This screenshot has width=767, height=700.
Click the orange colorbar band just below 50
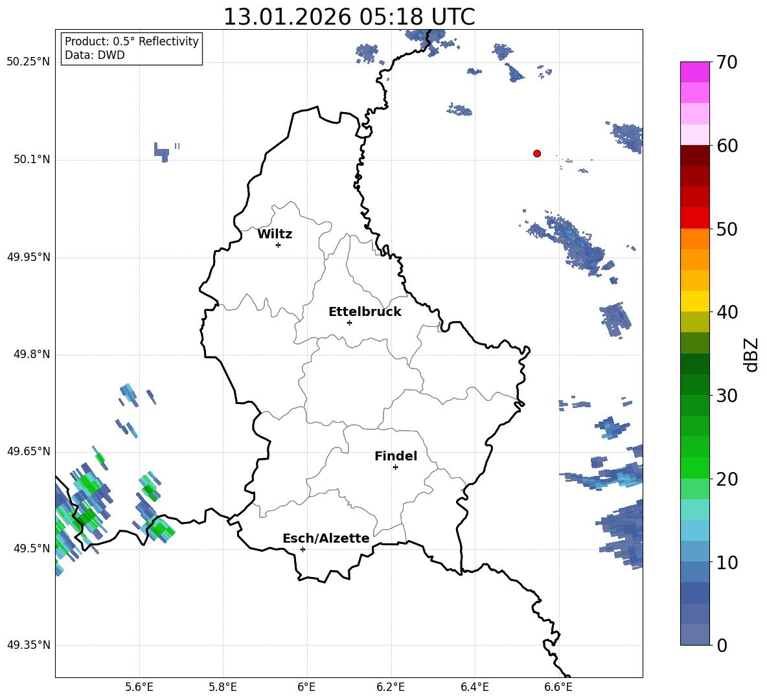694,239
